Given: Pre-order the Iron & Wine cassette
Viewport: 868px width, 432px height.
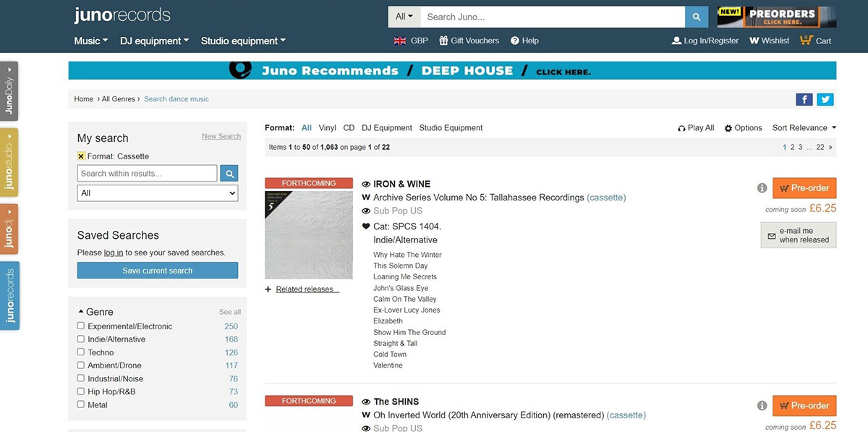Looking at the screenshot, I should click(x=804, y=188).
